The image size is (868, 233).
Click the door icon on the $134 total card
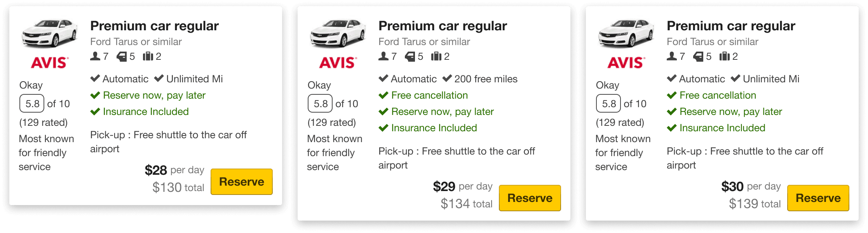(x=410, y=57)
